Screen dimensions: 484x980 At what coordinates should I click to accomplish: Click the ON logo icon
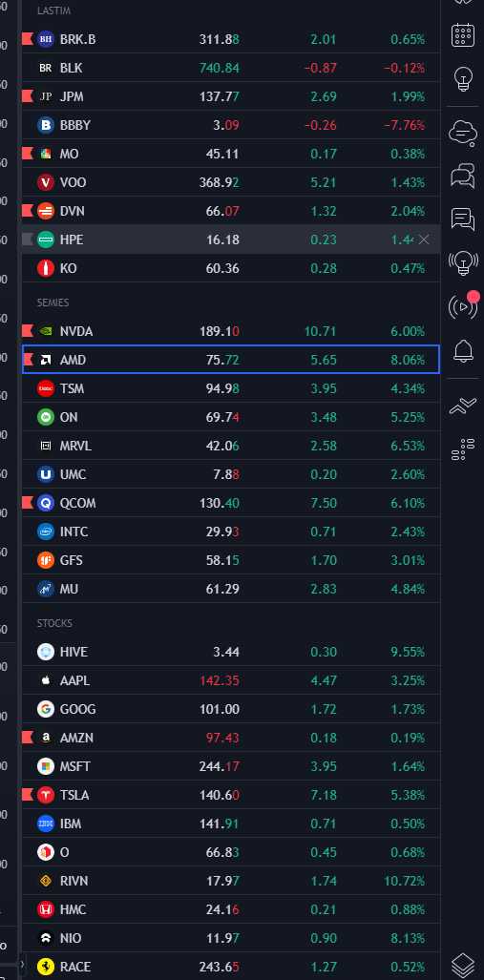click(46, 418)
